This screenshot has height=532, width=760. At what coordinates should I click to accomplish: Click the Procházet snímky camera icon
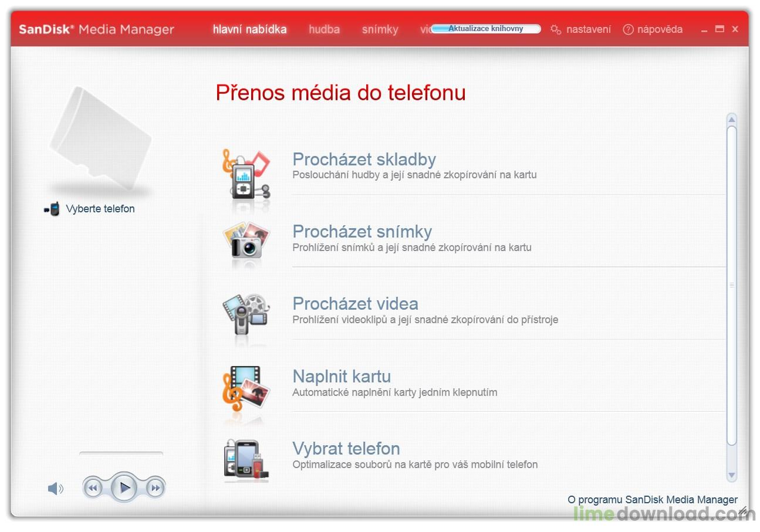click(x=246, y=240)
